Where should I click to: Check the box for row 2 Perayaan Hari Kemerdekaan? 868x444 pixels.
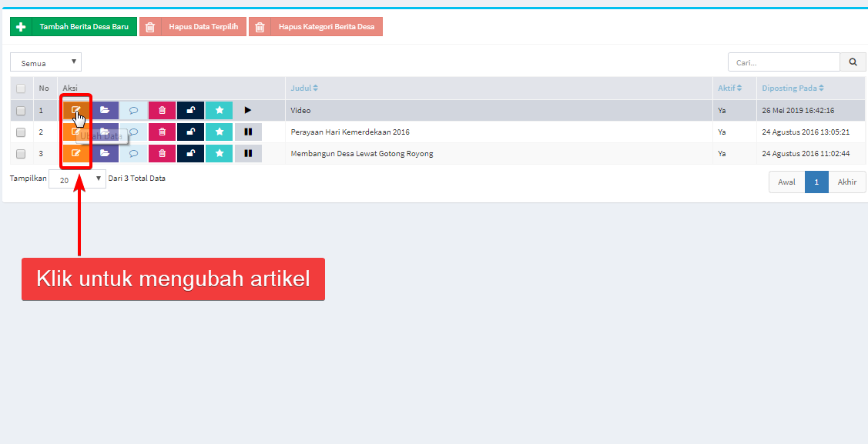point(21,132)
